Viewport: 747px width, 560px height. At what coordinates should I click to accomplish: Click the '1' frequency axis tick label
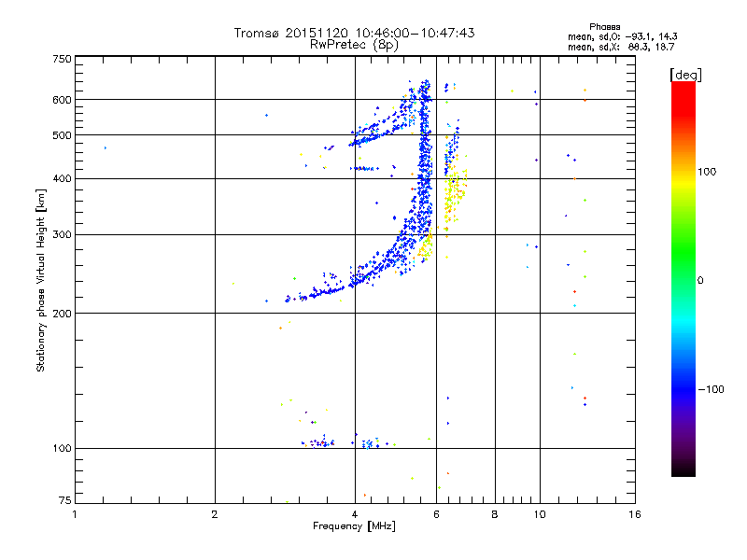pyautogui.click(x=75, y=514)
